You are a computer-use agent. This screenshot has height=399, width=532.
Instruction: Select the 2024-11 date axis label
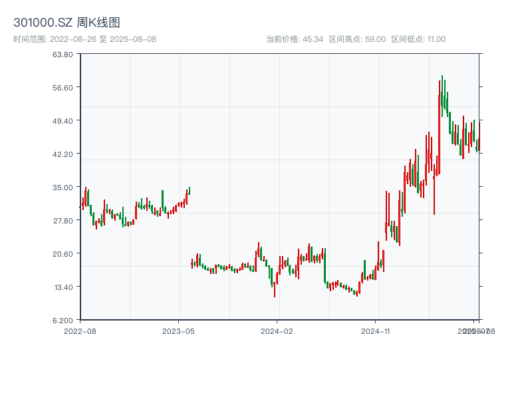pyautogui.click(x=375, y=331)
